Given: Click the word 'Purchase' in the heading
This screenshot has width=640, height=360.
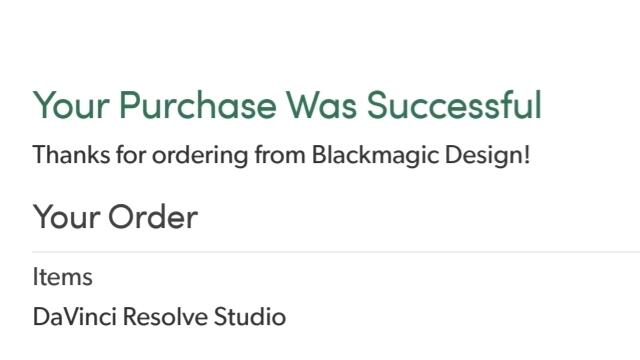Looking at the screenshot, I should [198, 105].
